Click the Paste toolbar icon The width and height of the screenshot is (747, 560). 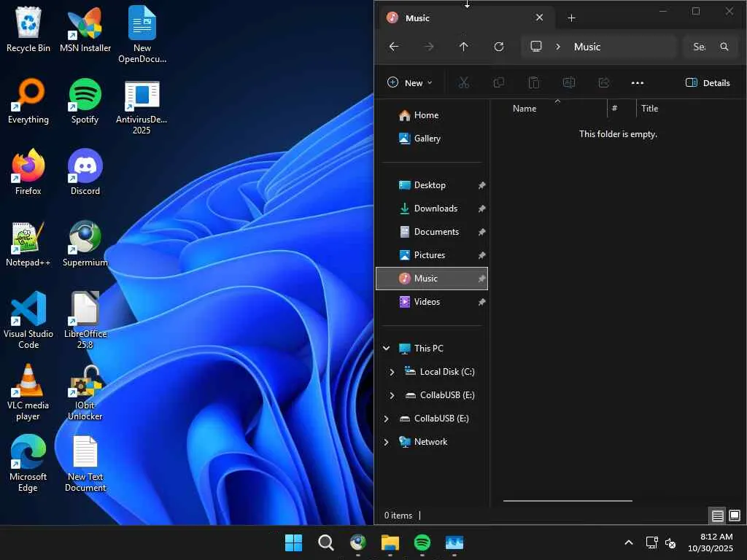(533, 83)
